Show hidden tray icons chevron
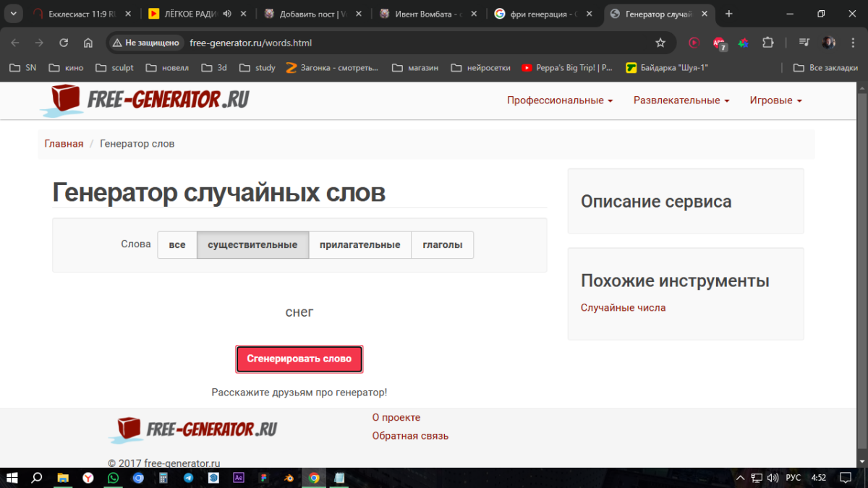This screenshot has width=868, height=488. click(740, 478)
